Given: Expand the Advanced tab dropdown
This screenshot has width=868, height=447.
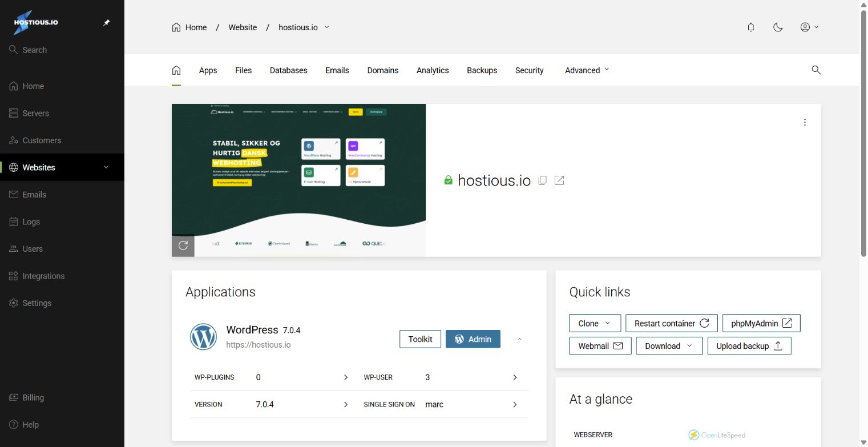Looking at the screenshot, I should 587,70.
